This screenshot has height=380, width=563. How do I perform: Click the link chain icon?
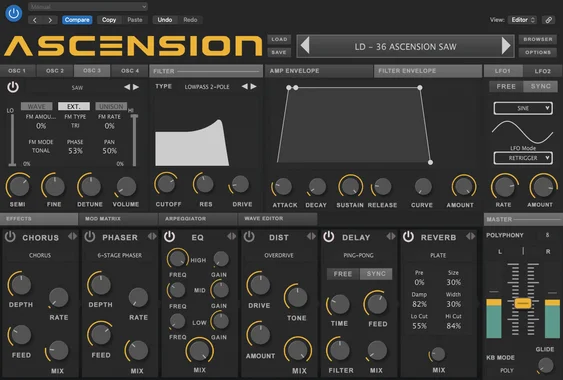[548, 20]
